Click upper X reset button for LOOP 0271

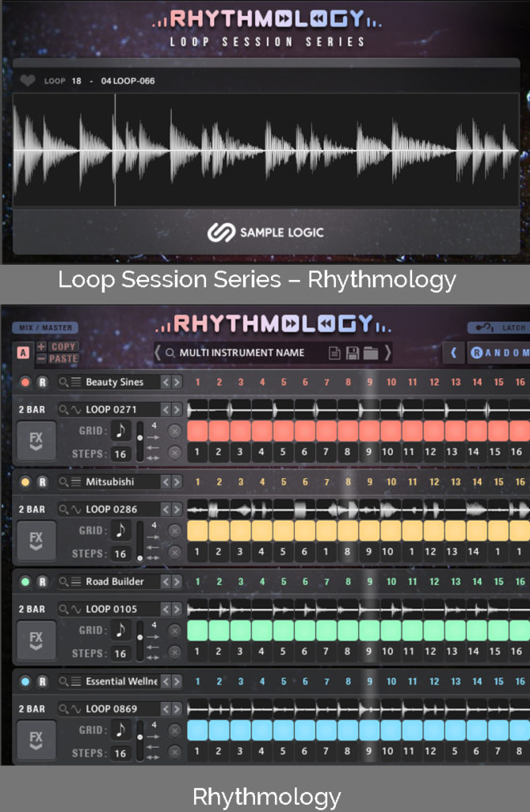tap(175, 431)
